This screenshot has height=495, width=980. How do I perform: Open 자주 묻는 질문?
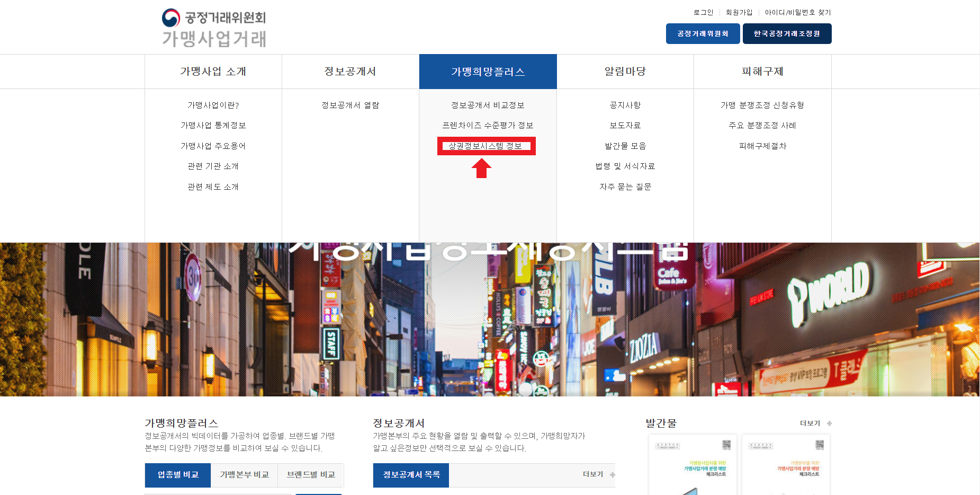pyautogui.click(x=625, y=186)
